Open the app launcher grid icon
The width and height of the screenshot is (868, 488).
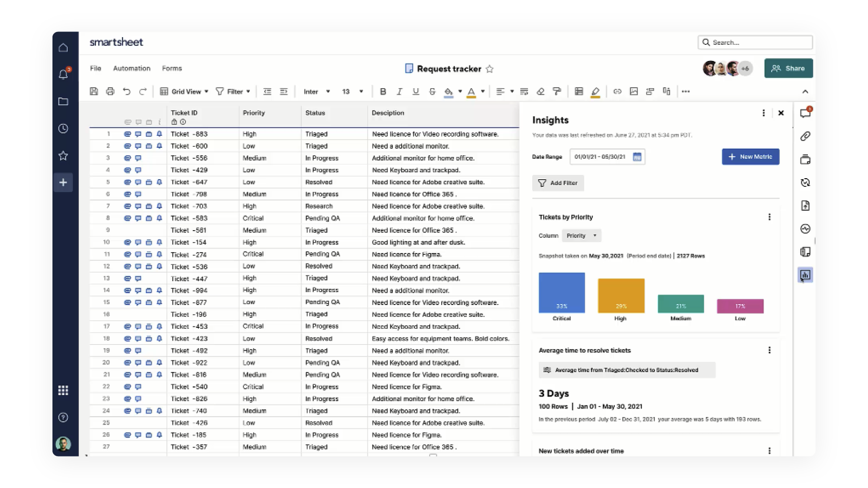click(x=63, y=390)
